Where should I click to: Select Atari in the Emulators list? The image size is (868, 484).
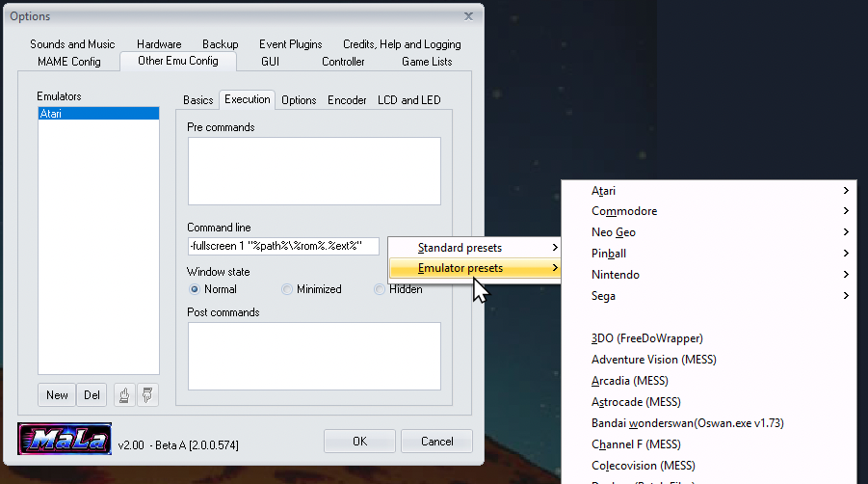(x=98, y=114)
